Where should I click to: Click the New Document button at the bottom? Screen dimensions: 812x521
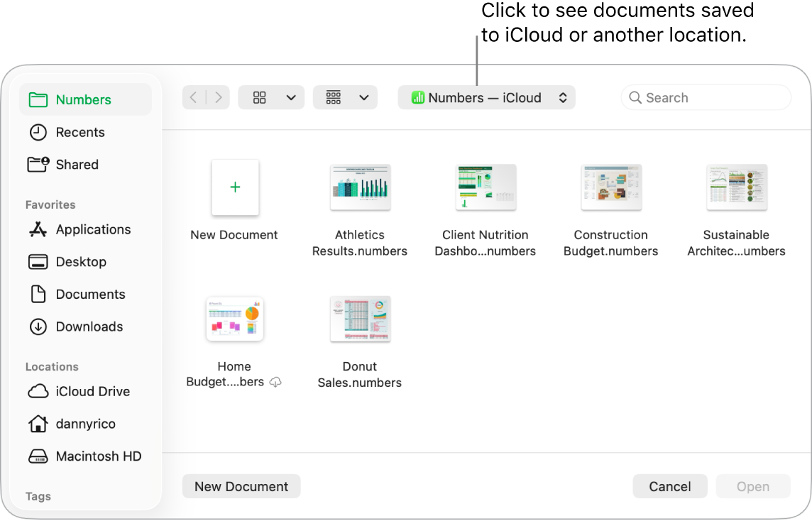click(241, 486)
